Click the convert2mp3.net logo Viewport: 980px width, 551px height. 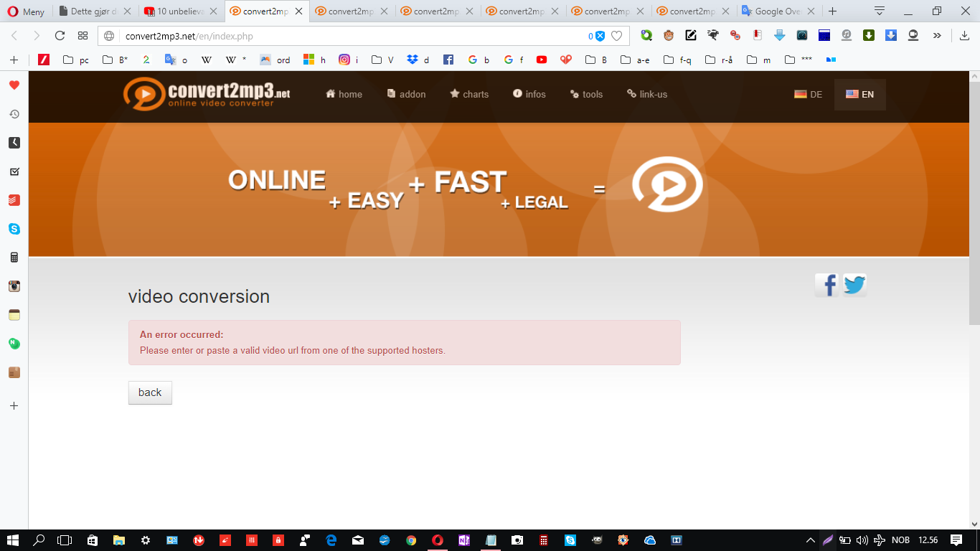pos(207,94)
